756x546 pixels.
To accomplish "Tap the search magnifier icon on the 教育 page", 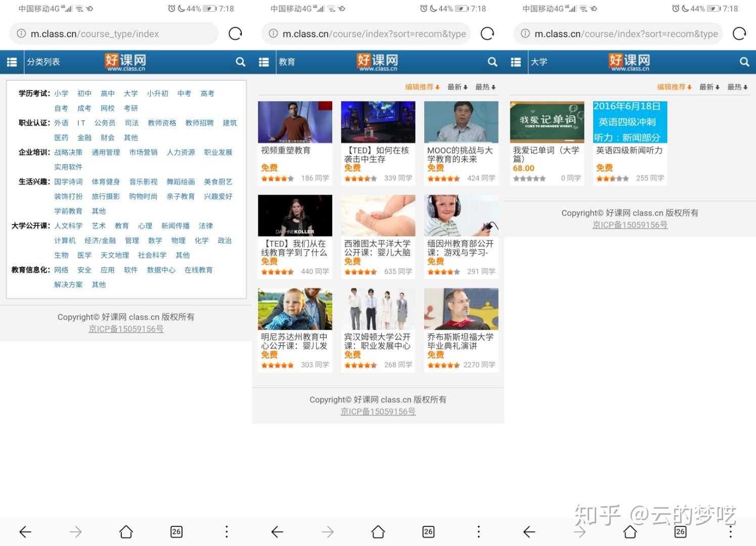I will pos(492,62).
